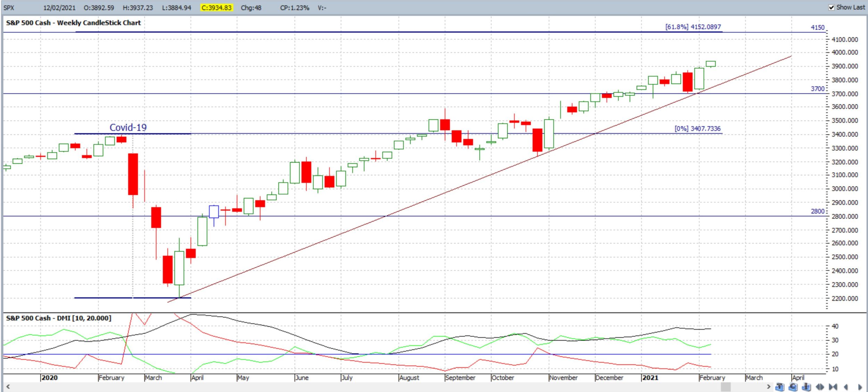Click the CP:1.23% percent change value

[x=294, y=8]
